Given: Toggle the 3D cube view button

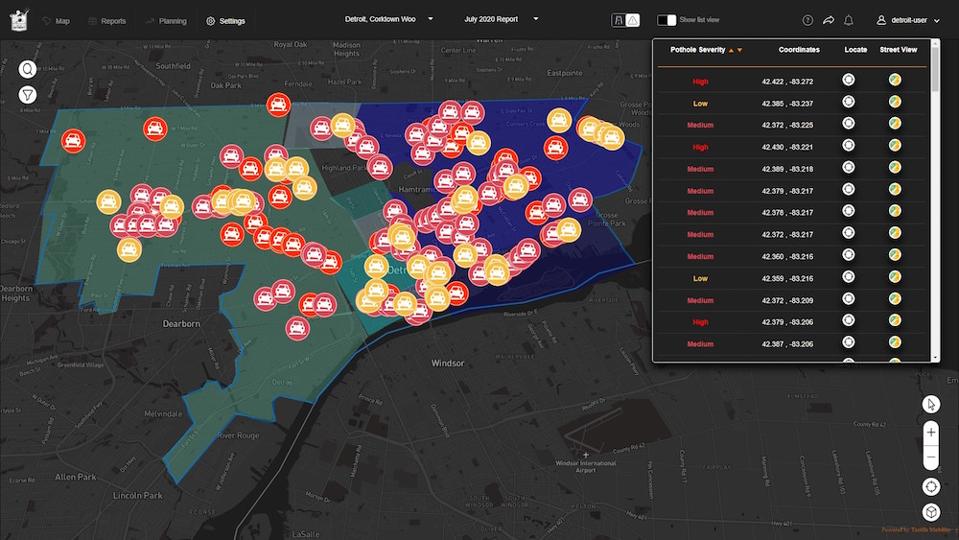Looking at the screenshot, I should pos(931,512).
